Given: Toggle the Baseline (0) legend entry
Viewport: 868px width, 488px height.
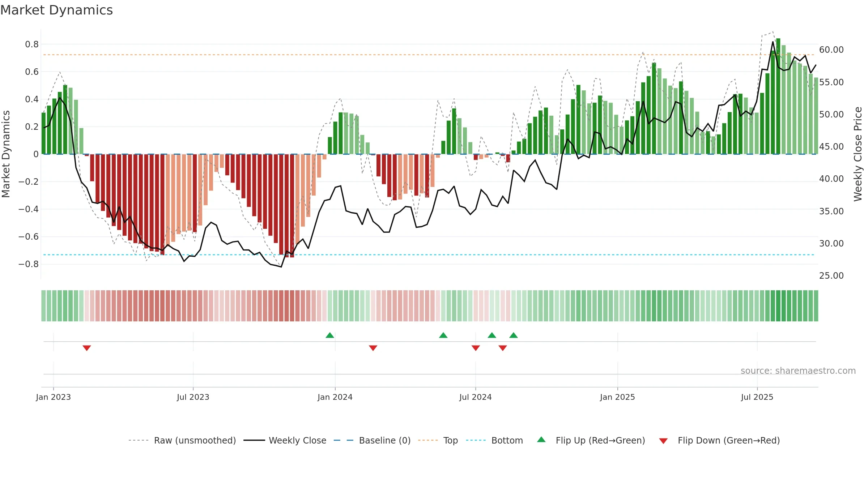Looking at the screenshot, I should pyautogui.click(x=372, y=440).
